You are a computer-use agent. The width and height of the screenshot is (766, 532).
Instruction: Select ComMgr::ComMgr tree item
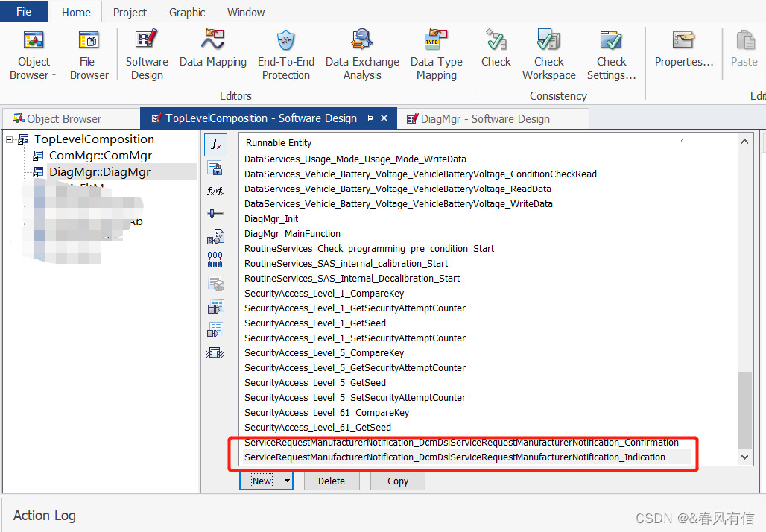click(x=100, y=156)
